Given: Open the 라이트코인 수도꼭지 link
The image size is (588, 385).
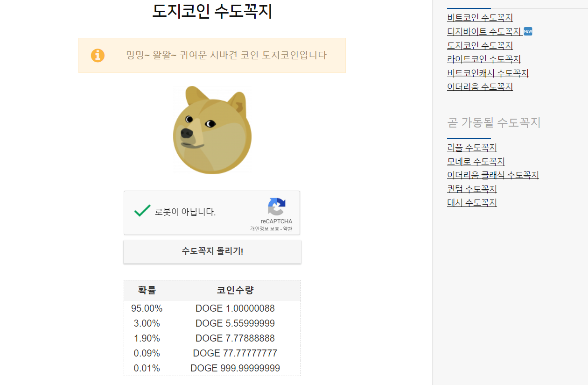Looking at the screenshot, I should pos(483,59).
